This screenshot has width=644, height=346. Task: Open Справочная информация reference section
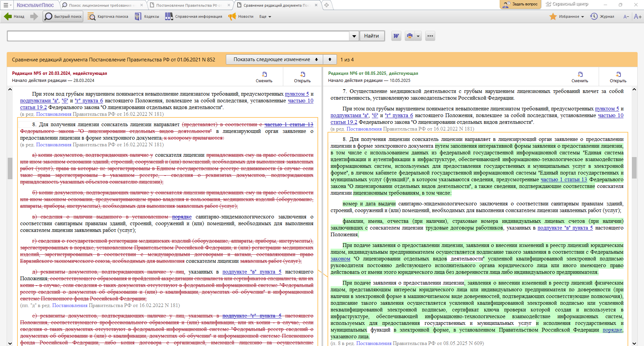click(x=194, y=16)
